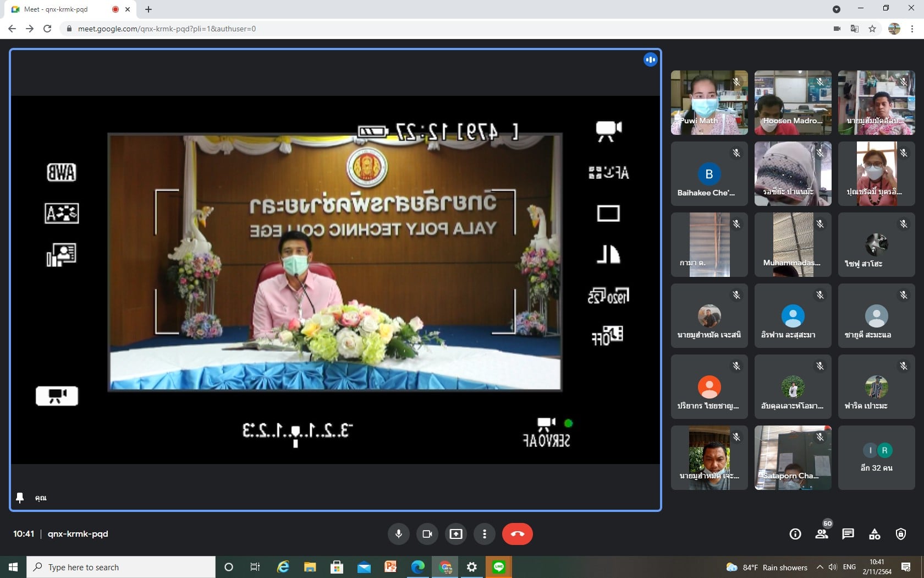Select the Hoosen Madro... participant tile
The height and width of the screenshot is (578, 924).
793,102
